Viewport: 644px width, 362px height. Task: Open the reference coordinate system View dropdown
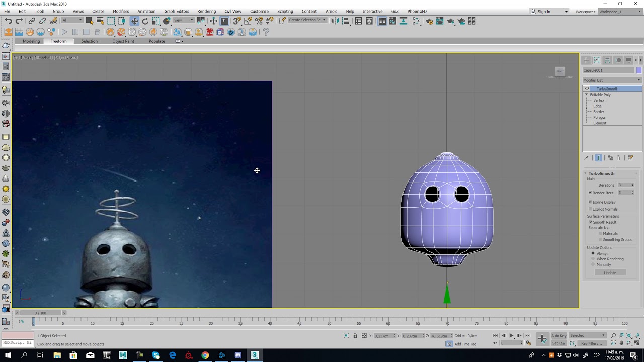(x=184, y=20)
